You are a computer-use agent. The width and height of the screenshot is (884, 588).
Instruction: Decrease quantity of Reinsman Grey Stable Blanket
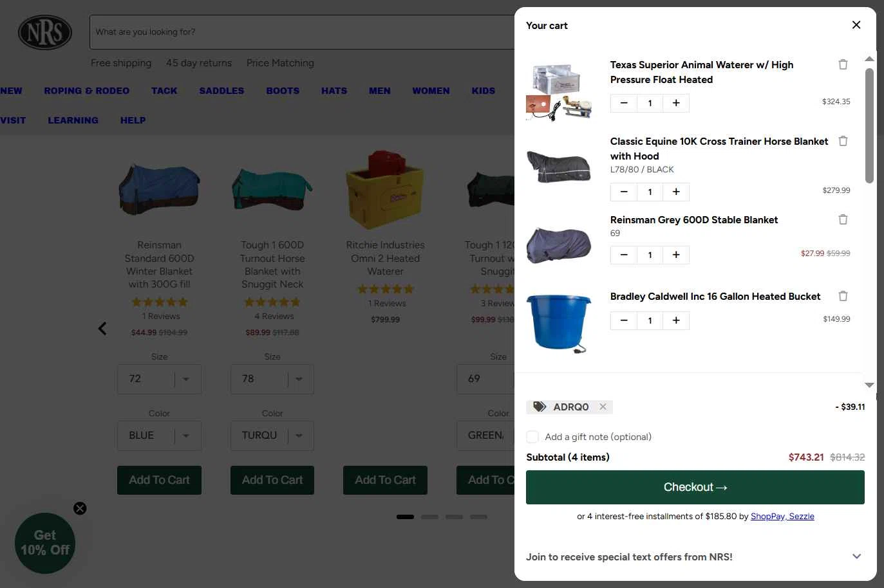coord(624,255)
